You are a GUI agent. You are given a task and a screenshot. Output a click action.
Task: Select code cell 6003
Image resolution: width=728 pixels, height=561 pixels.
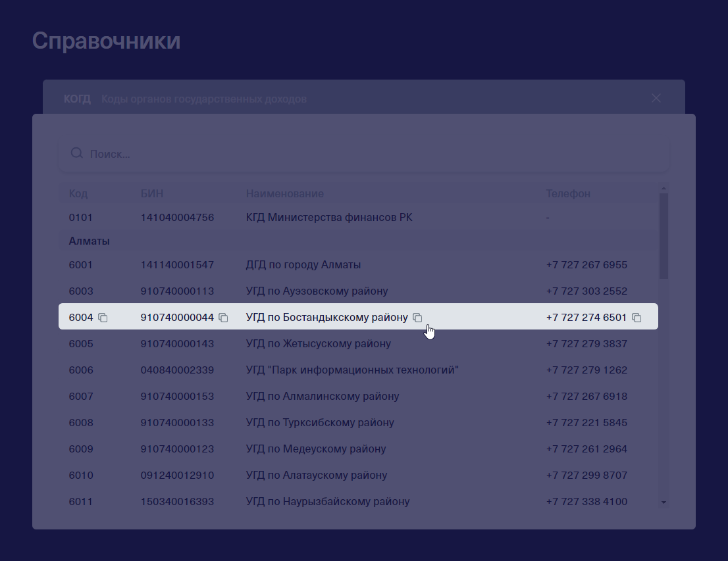click(x=81, y=291)
